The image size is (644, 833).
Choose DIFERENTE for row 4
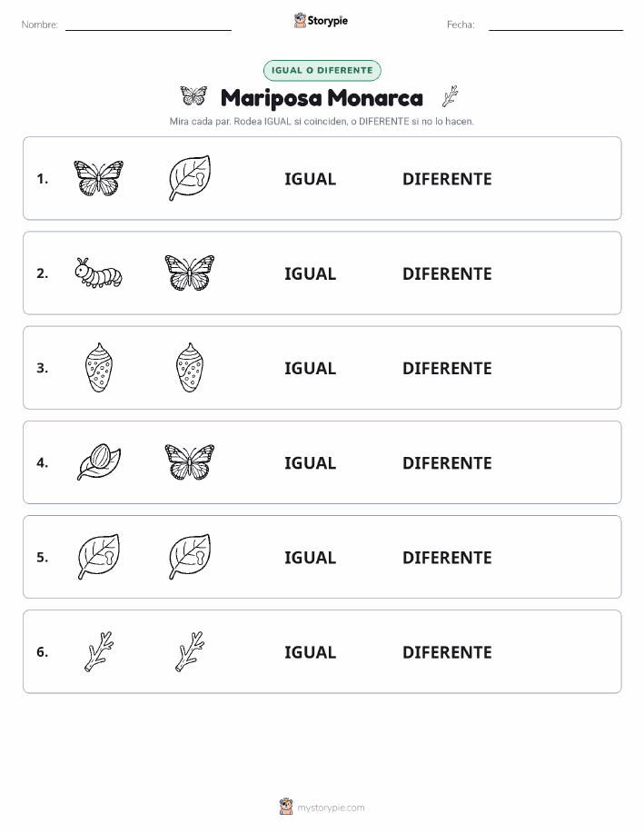pyautogui.click(x=447, y=462)
